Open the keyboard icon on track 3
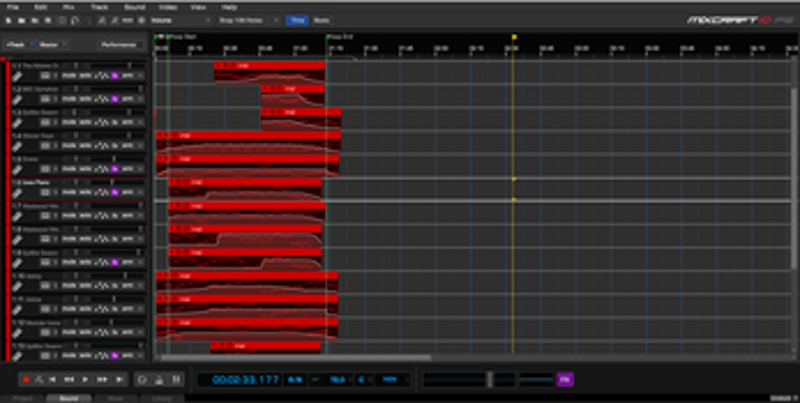Image resolution: width=800 pixels, height=403 pixels. click(45, 122)
